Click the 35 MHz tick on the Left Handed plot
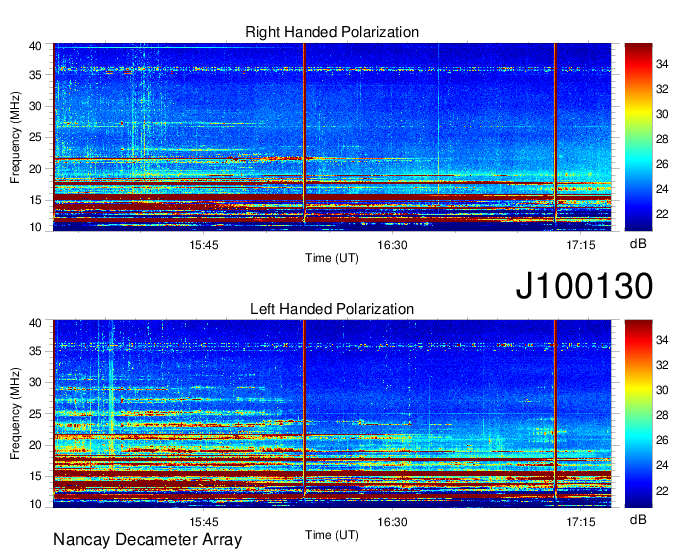 tap(35, 351)
